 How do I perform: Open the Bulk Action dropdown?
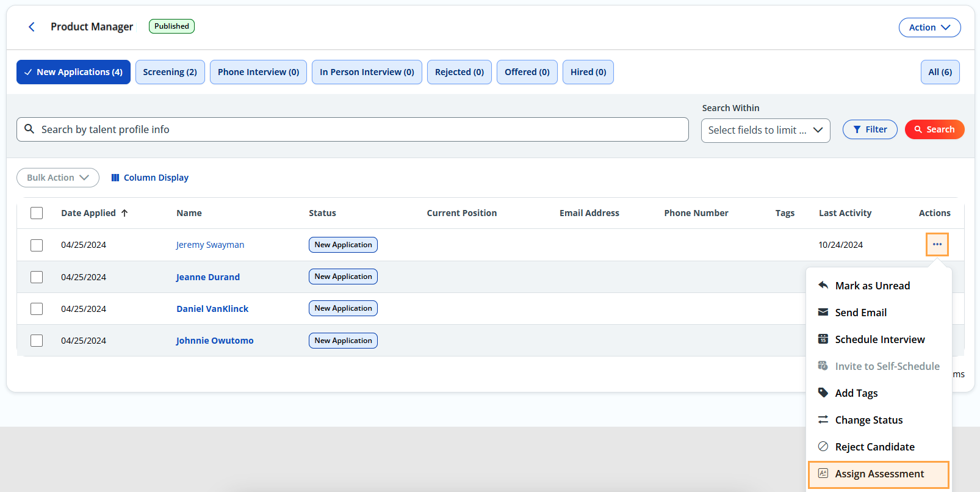coord(58,178)
